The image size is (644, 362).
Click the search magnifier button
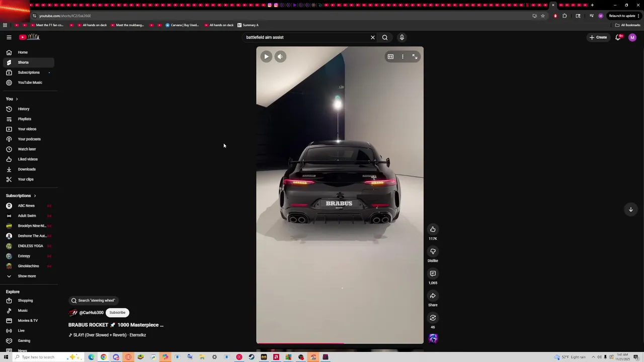coord(385,37)
